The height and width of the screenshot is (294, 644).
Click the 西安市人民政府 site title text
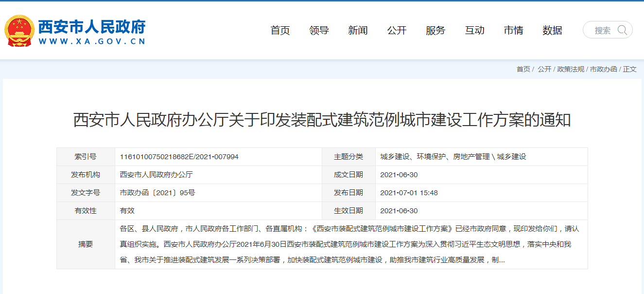click(91, 27)
